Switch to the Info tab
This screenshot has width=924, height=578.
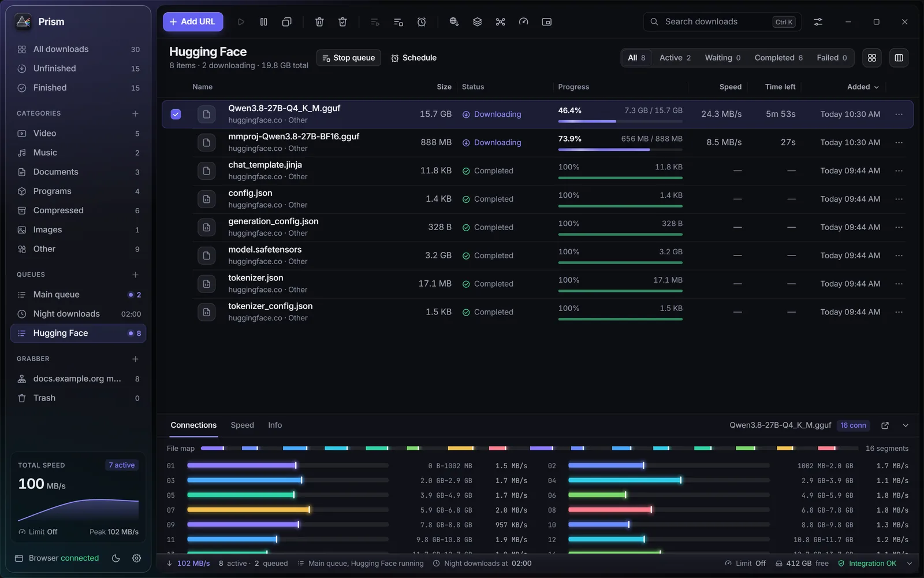click(275, 425)
